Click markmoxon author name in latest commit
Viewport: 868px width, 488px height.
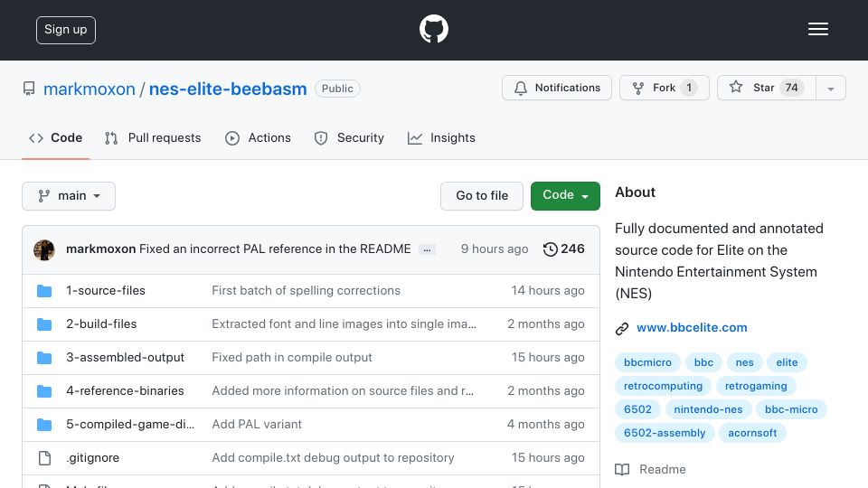[100, 249]
